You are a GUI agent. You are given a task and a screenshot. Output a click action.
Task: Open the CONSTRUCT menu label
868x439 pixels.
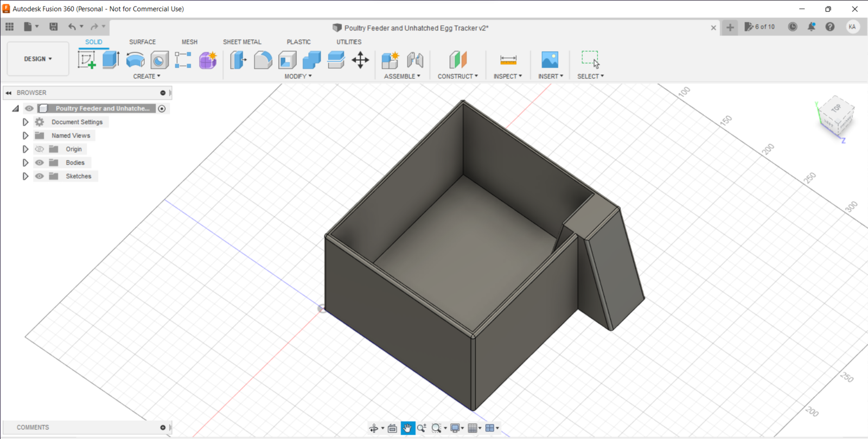[457, 76]
